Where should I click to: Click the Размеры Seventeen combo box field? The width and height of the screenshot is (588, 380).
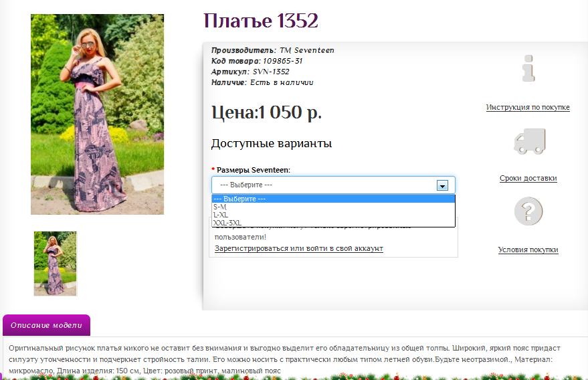[x=333, y=185]
